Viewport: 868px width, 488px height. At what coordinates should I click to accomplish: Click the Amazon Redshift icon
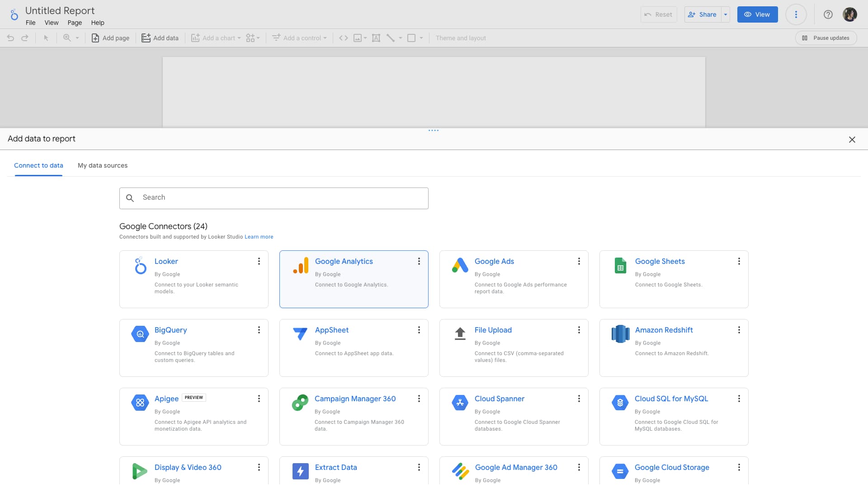620,334
